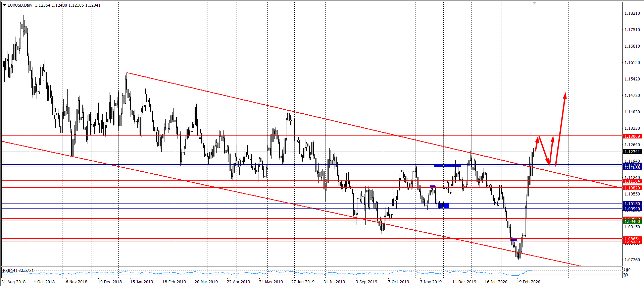Select the red 1.11104 price label
644x287 pixels.
pyautogui.click(x=632, y=181)
